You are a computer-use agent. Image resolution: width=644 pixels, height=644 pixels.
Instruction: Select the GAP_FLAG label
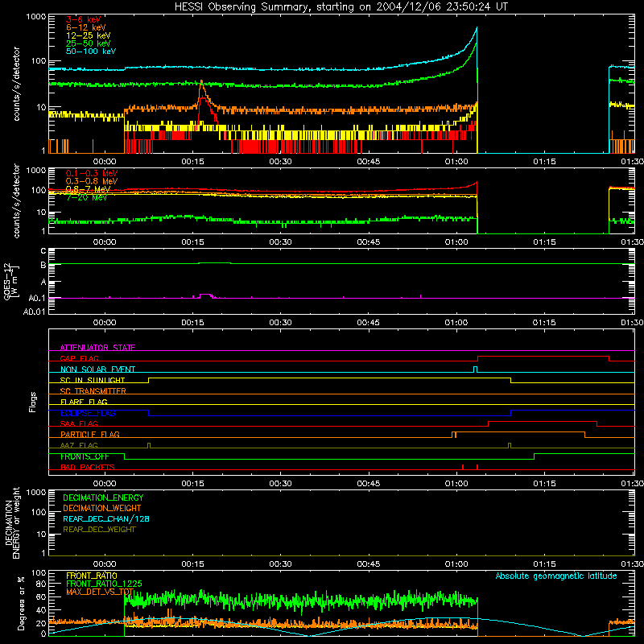pos(79,358)
